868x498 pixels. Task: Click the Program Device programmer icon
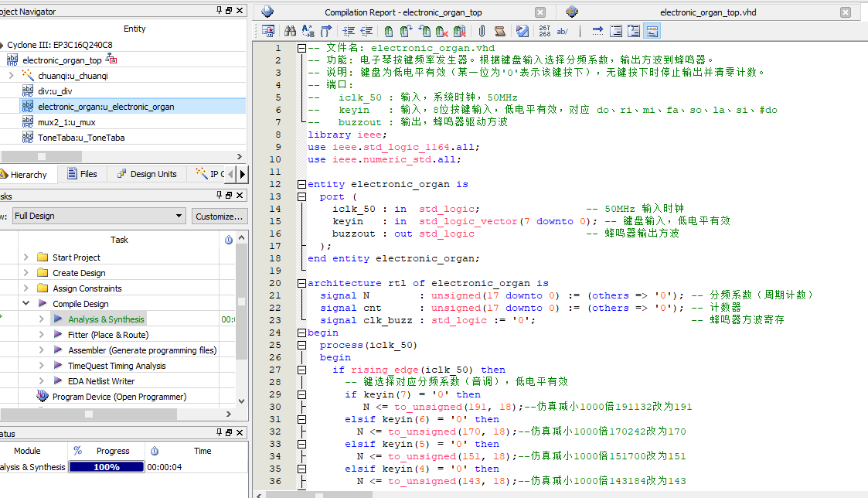tap(43, 396)
